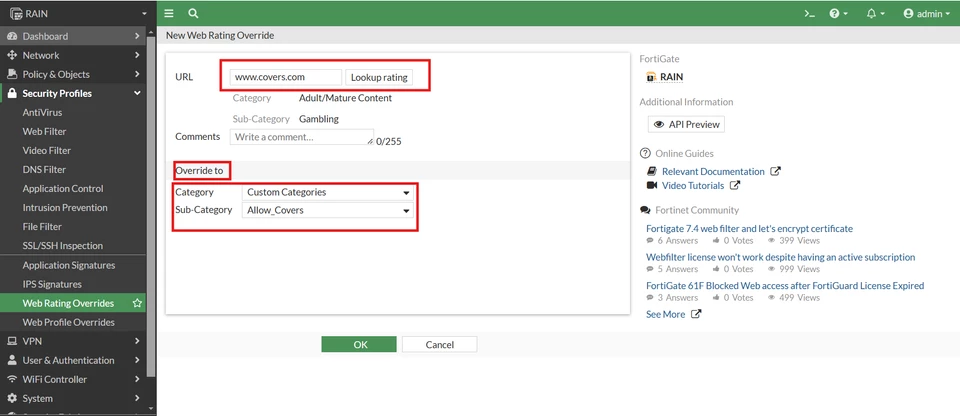
Task: Toggle the Web Rating Overrides favorite star
Action: 137,303
